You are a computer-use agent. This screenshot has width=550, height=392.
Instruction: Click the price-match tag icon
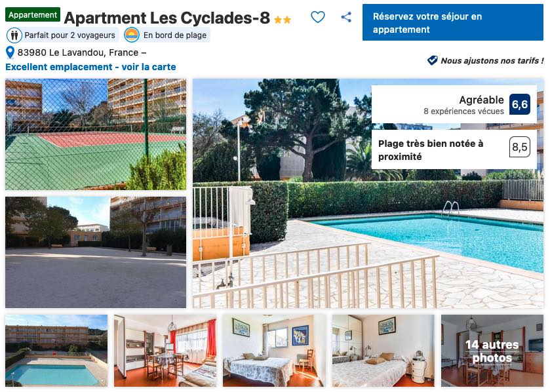coord(432,60)
